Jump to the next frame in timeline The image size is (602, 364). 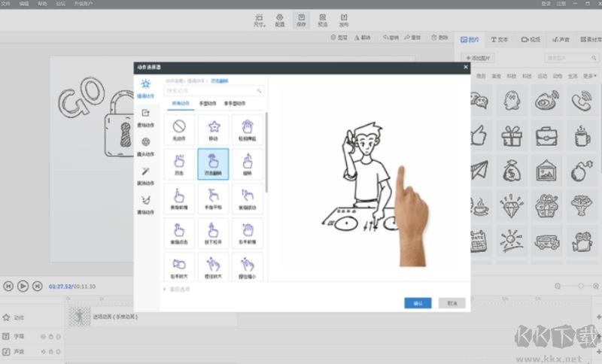pos(37,286)
